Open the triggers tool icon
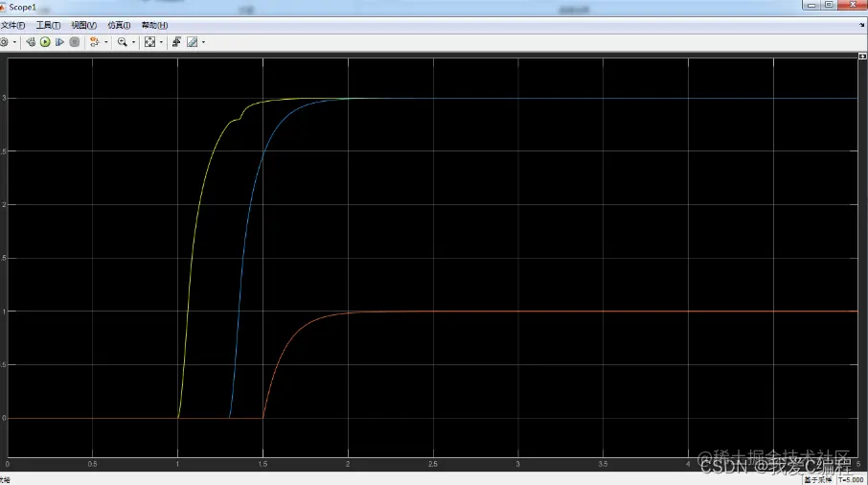 coord(176,42)
